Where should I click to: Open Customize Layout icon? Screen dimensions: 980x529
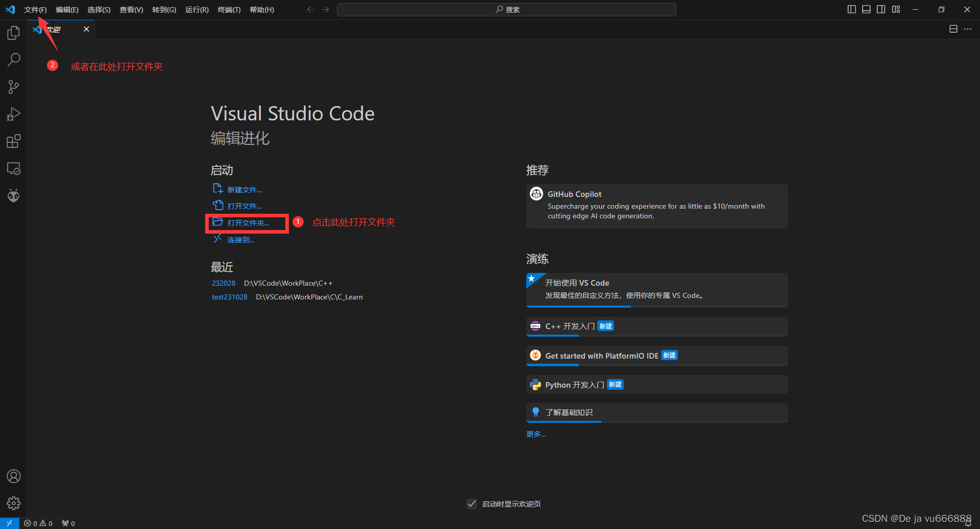pyautogui.click(x=896, y=10)
